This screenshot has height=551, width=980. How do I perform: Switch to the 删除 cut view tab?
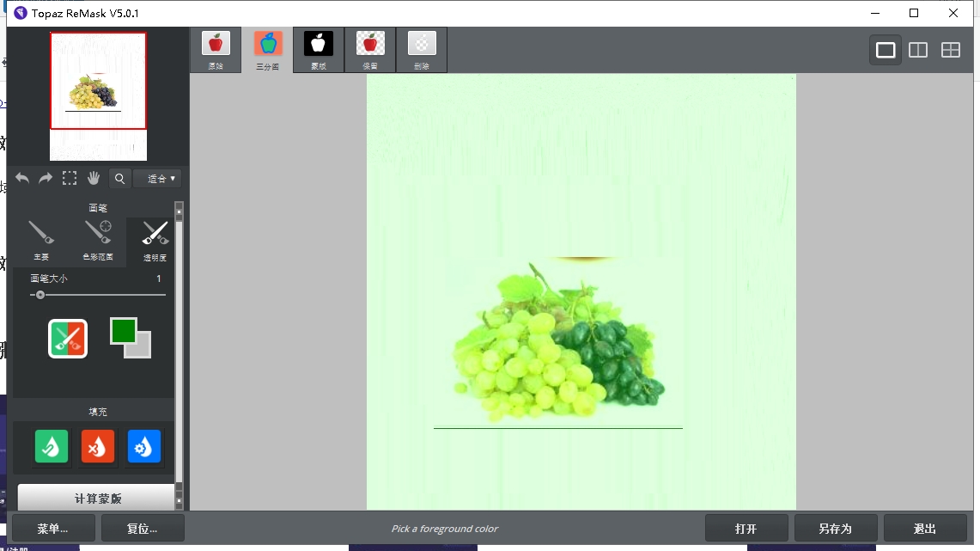(x=421, y=50)
